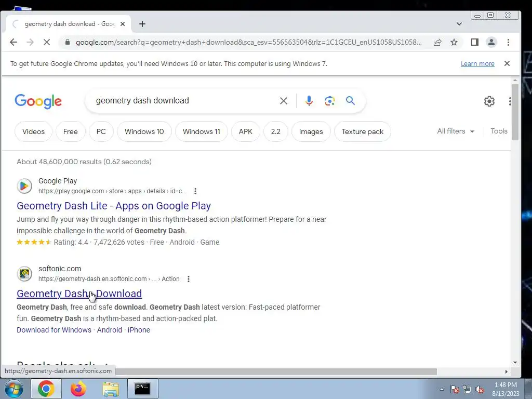Viewport: 532px width, 399px height.
Task: Click the scrollbar down arrow
Action: (515, 363)
